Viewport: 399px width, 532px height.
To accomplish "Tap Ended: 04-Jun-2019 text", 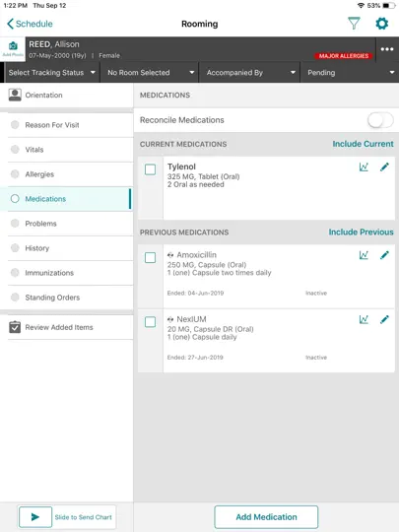I will [x=195, y=294].
